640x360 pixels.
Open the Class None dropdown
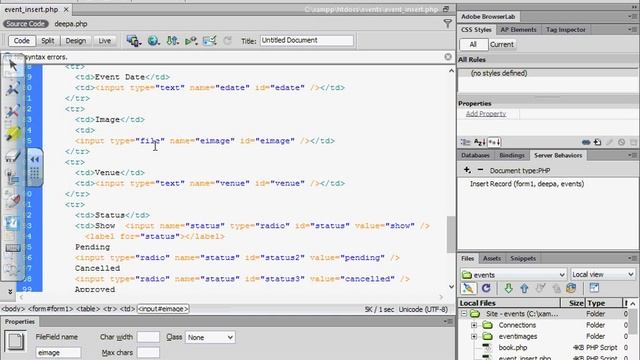[x=210, y=338]
